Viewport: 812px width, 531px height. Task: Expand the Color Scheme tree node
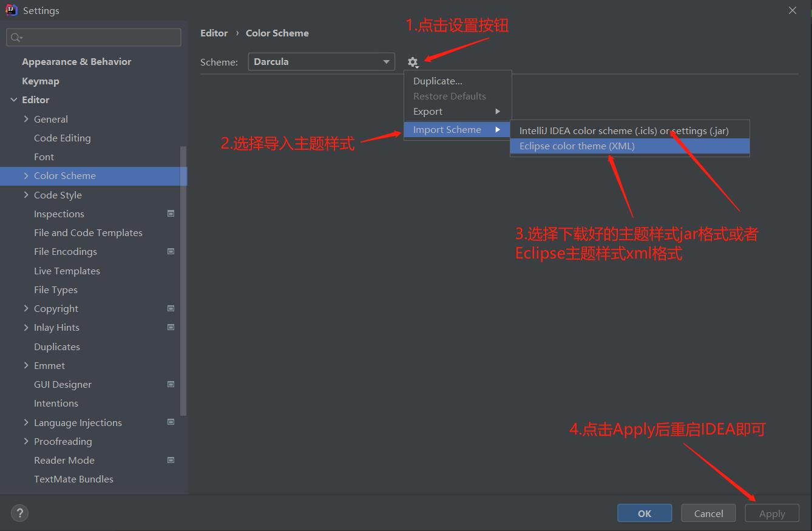click(26, 175)
